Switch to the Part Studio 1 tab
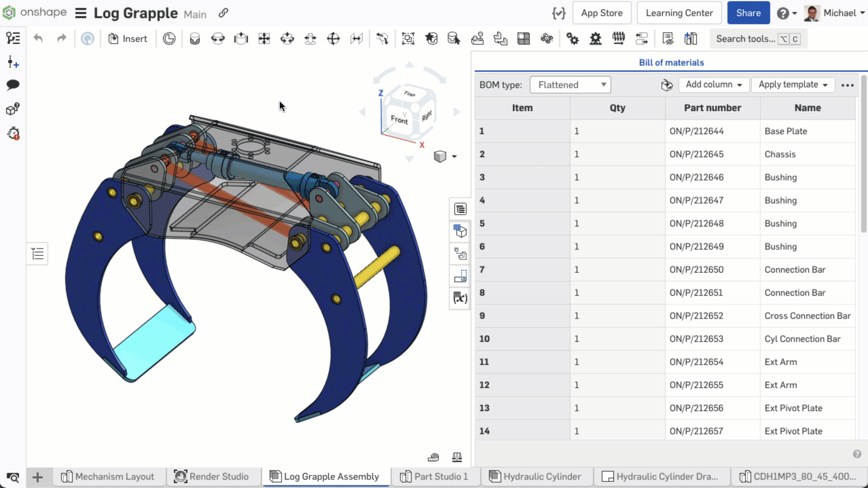Screen dimensions: 868x488 point(435,477)
